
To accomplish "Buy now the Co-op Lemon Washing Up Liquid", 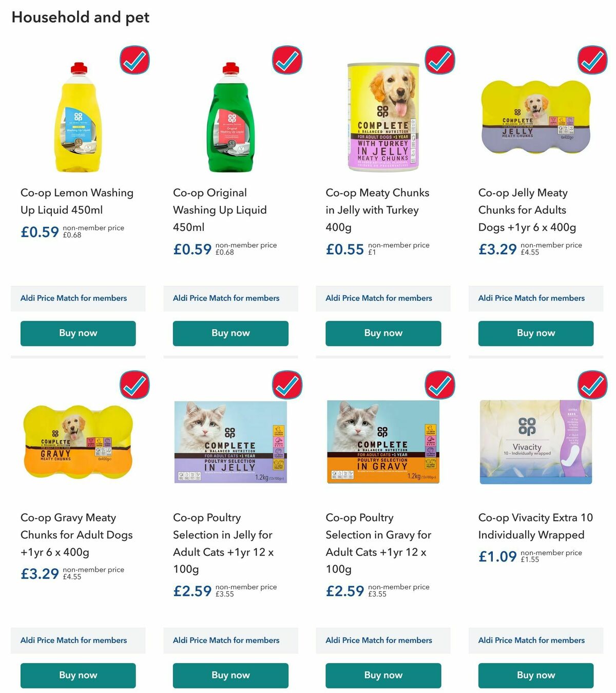I will pyautogui.click(x=78, y=333).
